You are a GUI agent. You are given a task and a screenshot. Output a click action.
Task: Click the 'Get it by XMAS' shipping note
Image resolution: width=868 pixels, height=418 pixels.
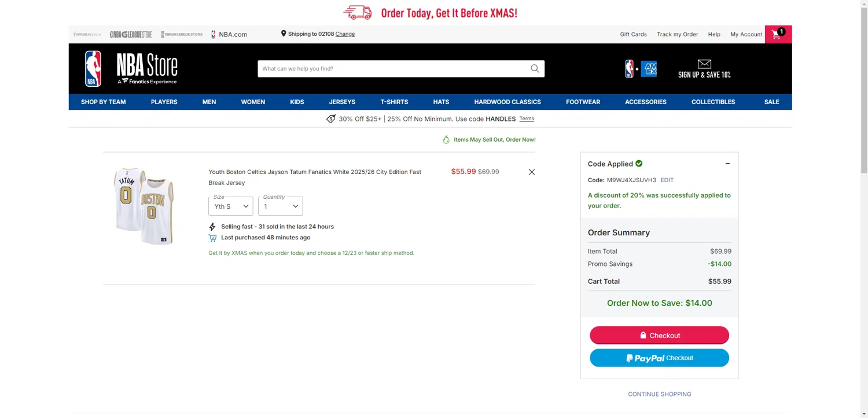(311, 253)
